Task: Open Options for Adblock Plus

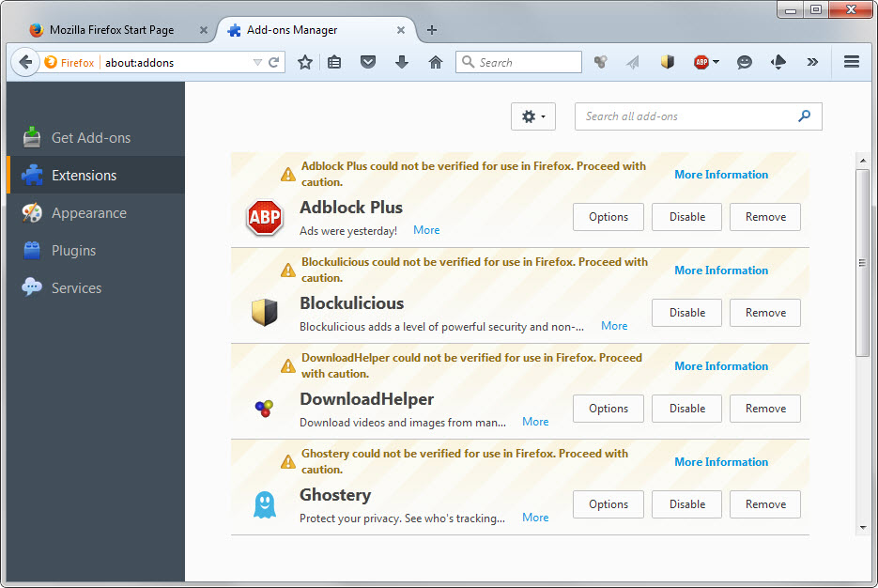Action: coord(608,217)
